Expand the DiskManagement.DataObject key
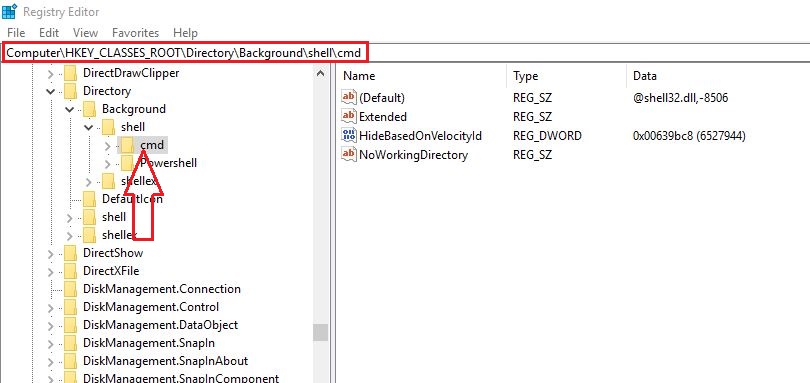The image size is (810, 383). (x=50, y=326)
